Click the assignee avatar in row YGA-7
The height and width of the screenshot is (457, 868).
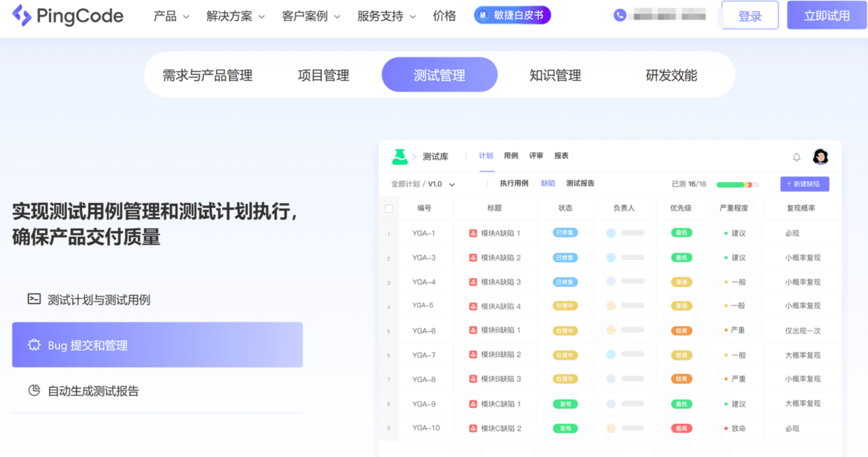point(611,355)
